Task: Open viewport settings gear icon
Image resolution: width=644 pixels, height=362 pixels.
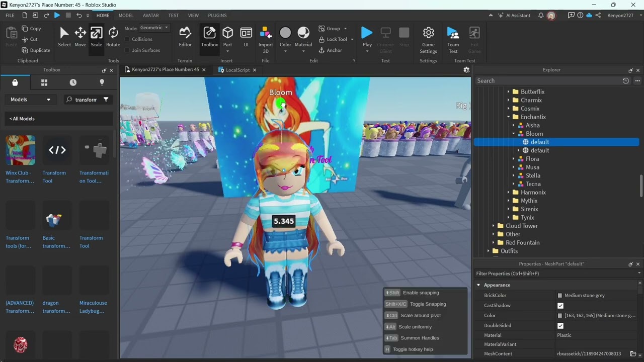Action: (x=466, y=70)
